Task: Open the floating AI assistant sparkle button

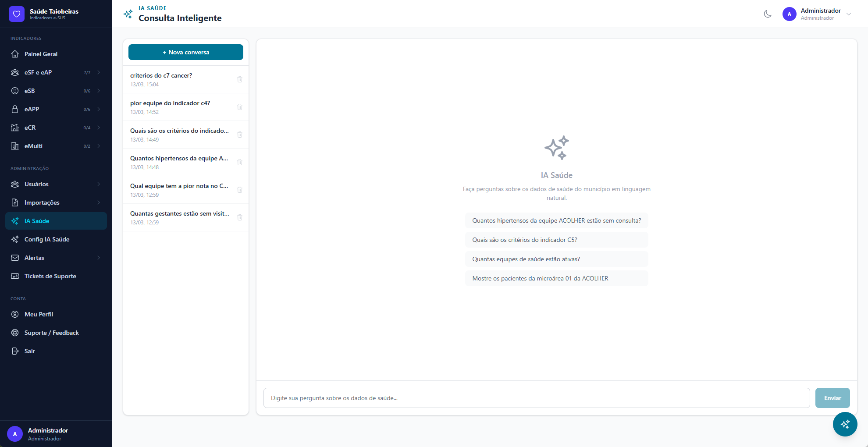Action: pyautogui.click(x=845, y=424)
